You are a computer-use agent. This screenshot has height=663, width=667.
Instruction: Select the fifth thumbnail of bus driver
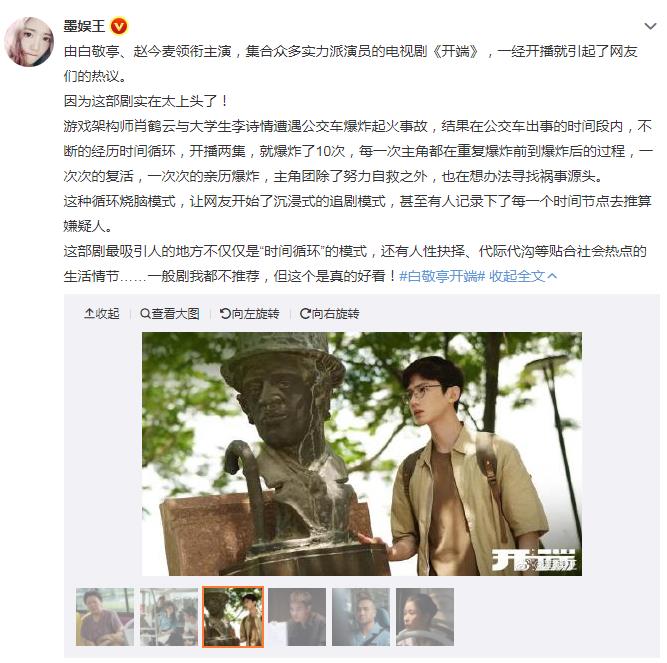(361, 617)
